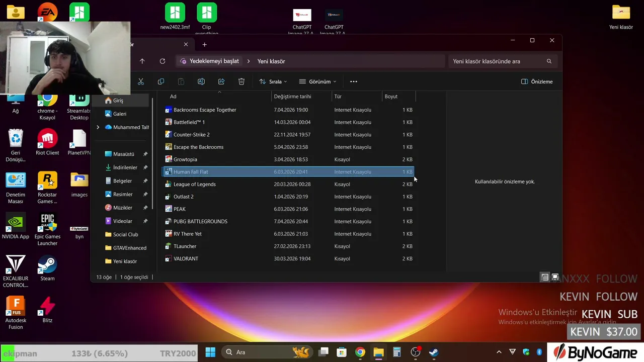Open the Riot Client desktop icon
This screenshot has width=644, height=362.
tap(47, 142)
